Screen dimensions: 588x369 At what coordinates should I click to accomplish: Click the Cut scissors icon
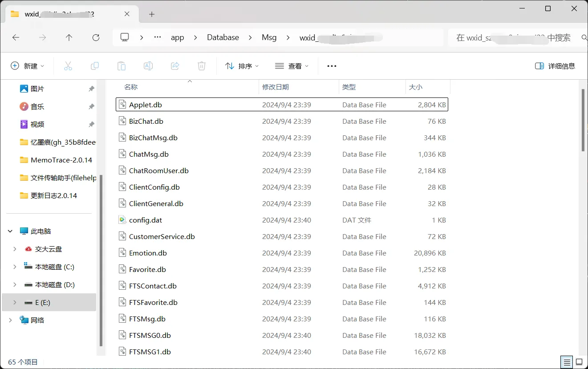pyautogui.click(x=68, y=66)
